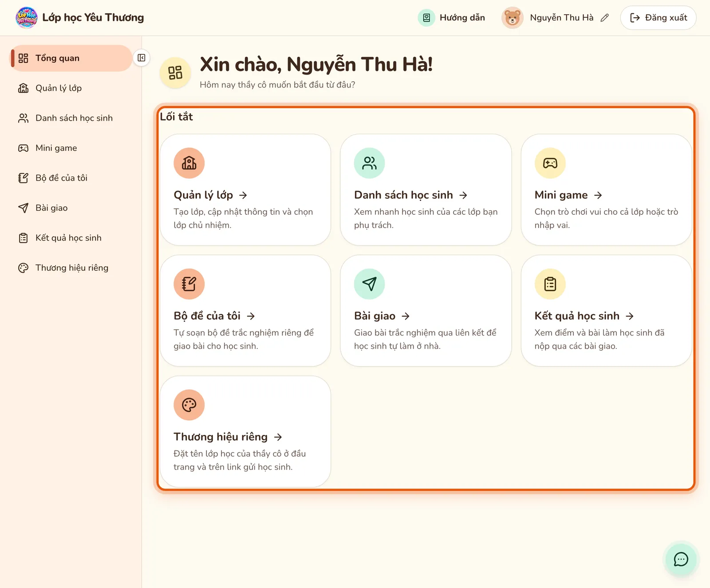Screen dimensions: 710x588
Task: Click the Nguyễn Thu Hà username text
Action: click(561, 18)
